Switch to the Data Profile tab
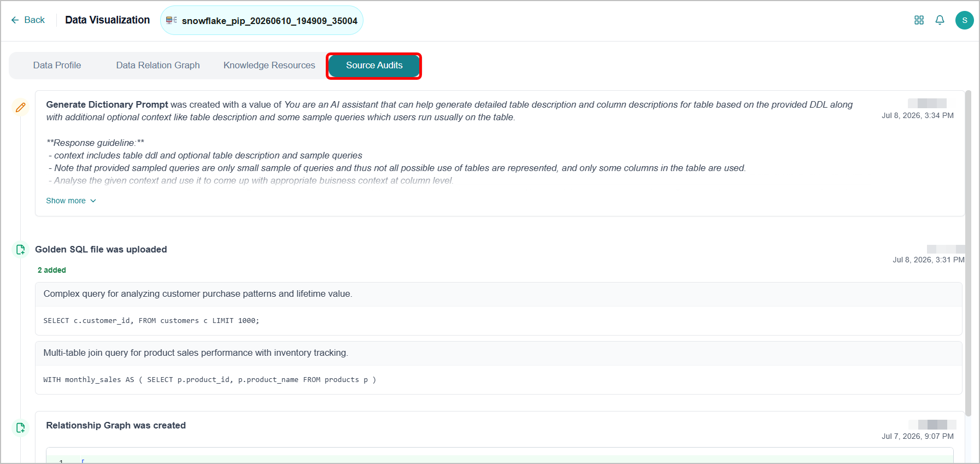980x464 pixels. (x=57, y=66)
